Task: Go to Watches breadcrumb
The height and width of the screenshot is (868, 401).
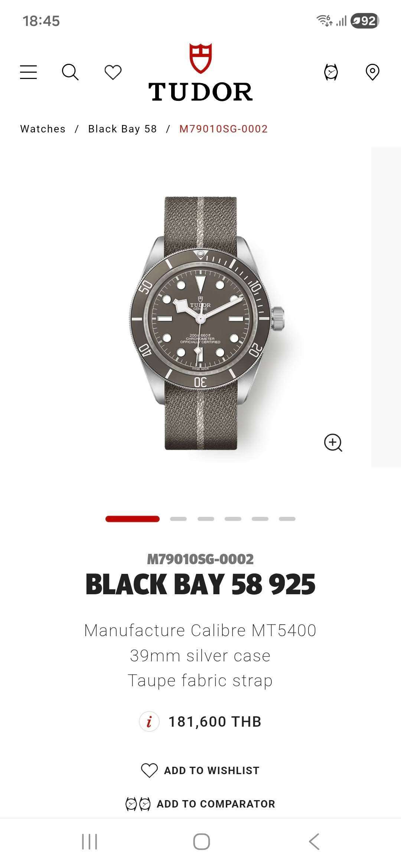Action: (43, 129)
